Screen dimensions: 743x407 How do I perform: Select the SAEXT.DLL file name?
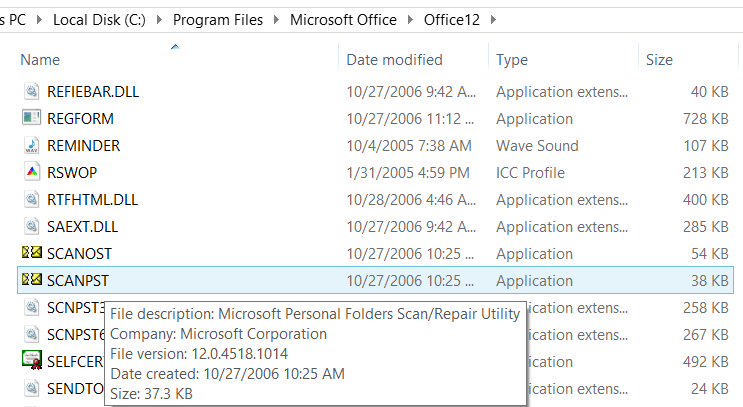(x=82, y=226)
